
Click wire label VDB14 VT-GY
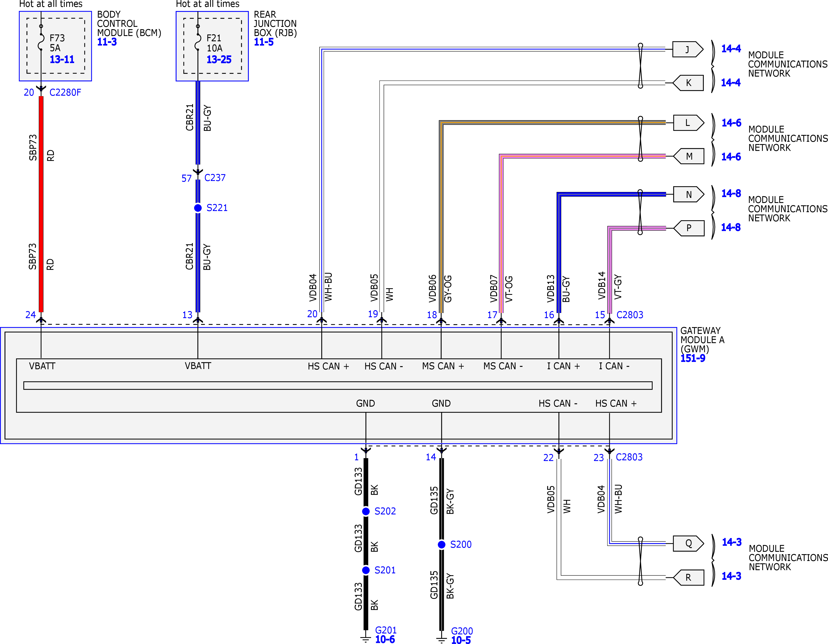click(x=610, y=286)
